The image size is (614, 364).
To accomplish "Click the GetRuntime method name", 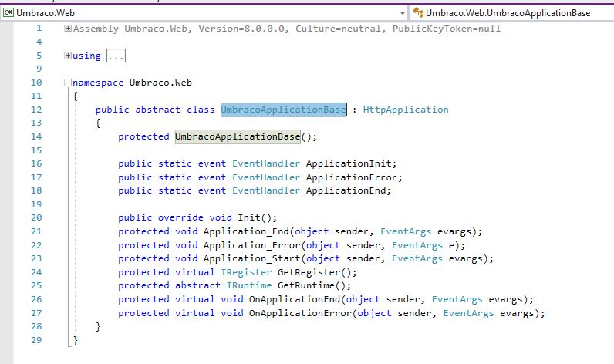I will (x=306, y=285).
